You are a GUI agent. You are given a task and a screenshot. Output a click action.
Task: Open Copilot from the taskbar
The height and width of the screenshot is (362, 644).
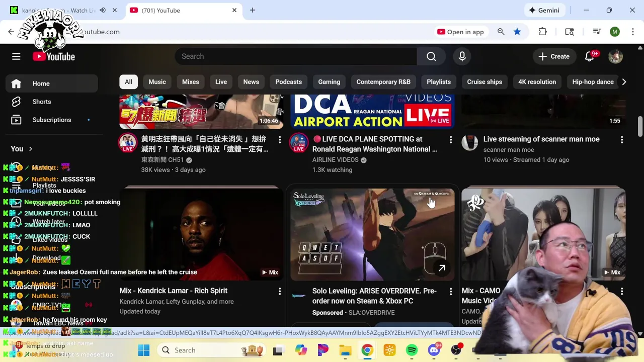click(x=301, y=350)
